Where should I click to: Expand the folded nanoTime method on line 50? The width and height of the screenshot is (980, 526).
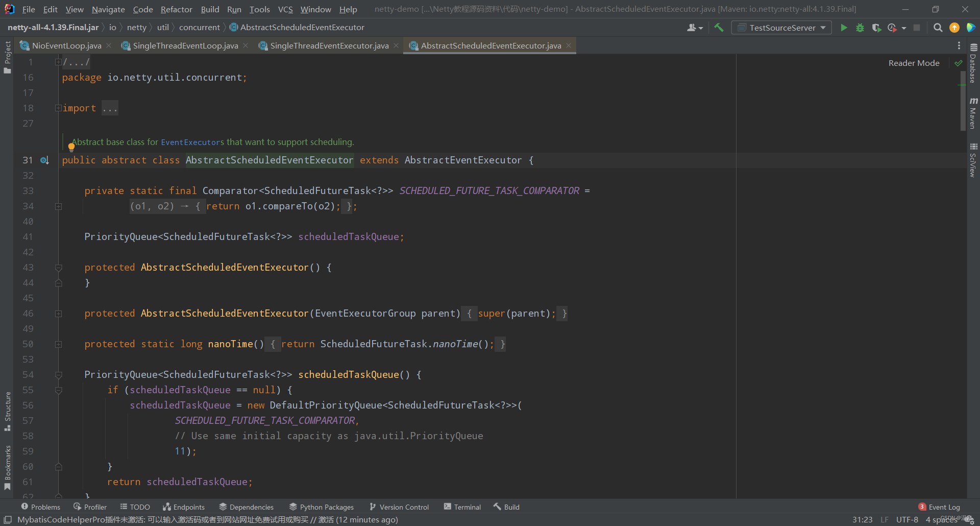[x=58, y=344]
